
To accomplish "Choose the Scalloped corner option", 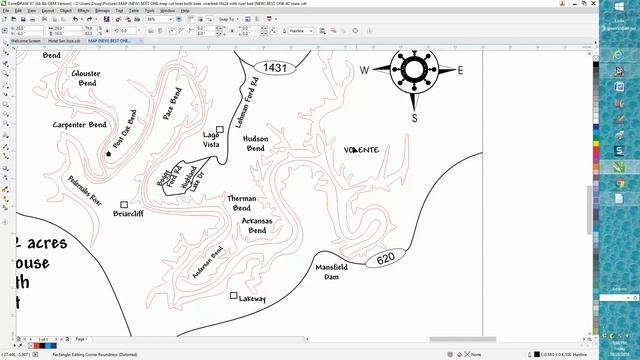I will (x=182, y=31).
